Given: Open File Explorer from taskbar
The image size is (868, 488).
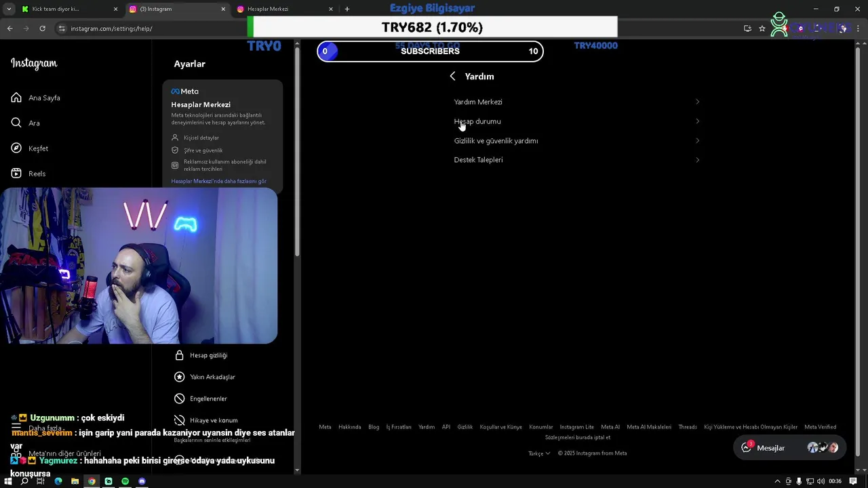Looking at the screenshot, I should click(75, 481).
